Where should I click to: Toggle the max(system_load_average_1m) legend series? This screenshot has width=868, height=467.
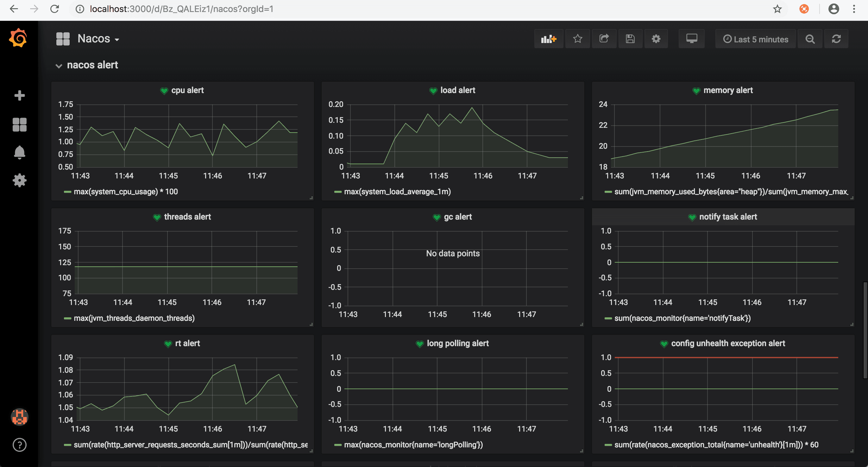click(397, 192)
